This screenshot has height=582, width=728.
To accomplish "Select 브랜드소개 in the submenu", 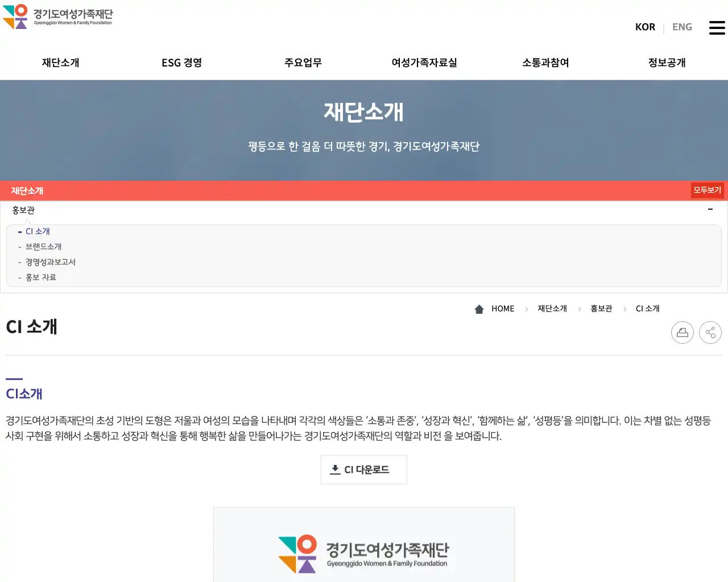I will click(x=43, y=247).
